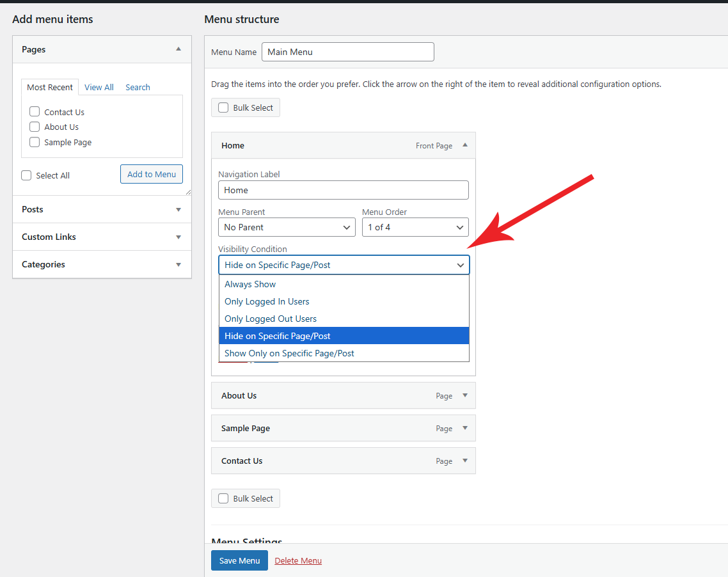Switch to the Search tab
The height and width of the screenshot is (577, 728).
click(x=138, y=87)
